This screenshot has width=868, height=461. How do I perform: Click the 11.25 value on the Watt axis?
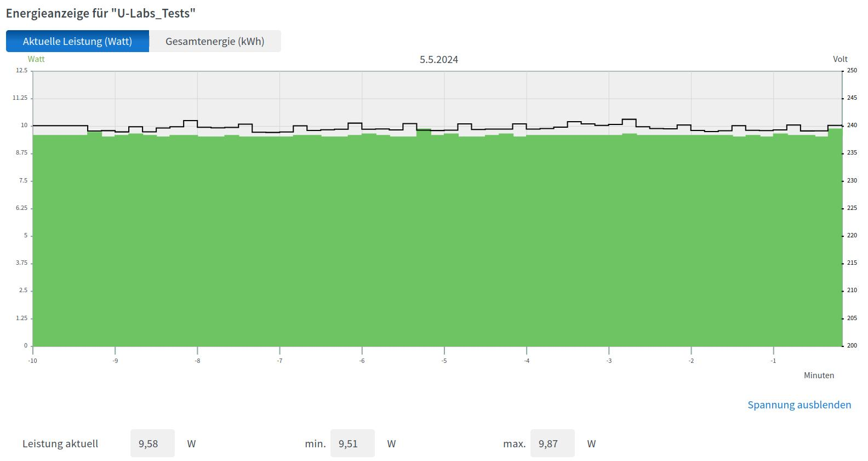pyautogui.click(x=21, y=98)
